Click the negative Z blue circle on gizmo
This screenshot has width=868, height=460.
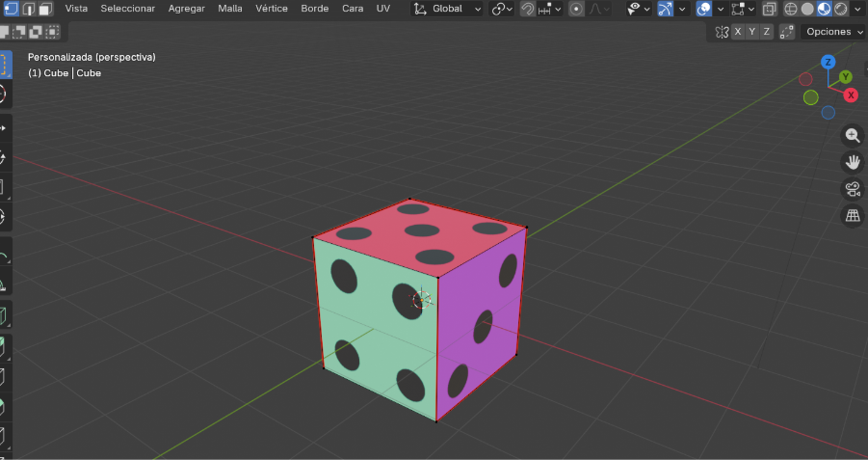[829, 113]
